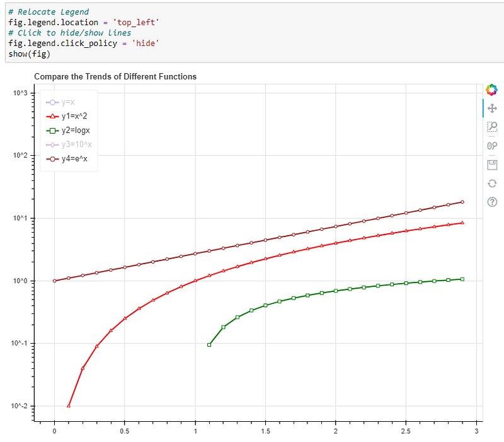
Task: Hide the y1=x^2 line via legend
Action: (x=67, y=116)
